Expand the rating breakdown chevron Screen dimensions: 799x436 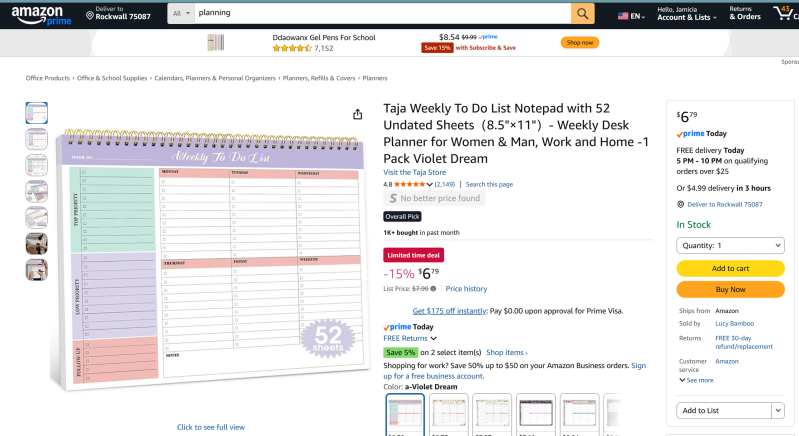click(x=430, y=184)
